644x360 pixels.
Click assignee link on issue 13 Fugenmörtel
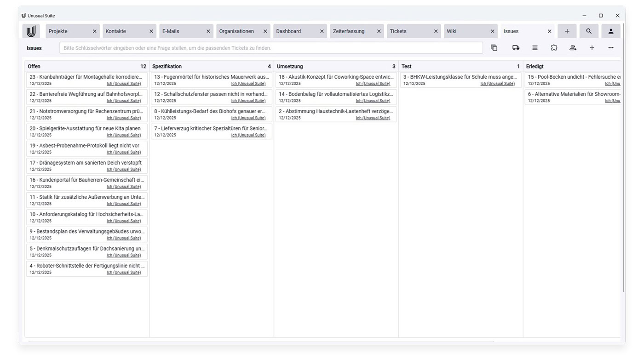(x=248, y=84)
